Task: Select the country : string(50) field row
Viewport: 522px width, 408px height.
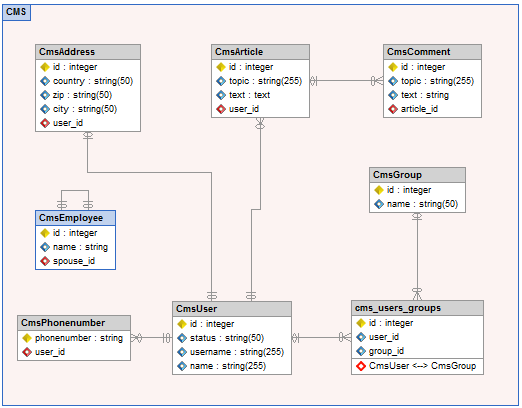Action: pyautogui.click(x=88, y=81)
